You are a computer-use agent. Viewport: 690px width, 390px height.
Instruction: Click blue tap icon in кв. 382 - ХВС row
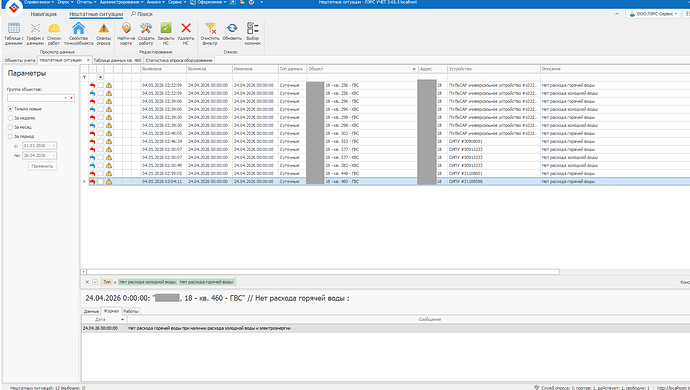92,166
